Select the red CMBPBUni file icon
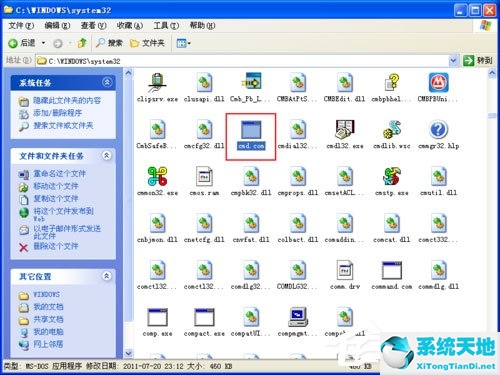The image size is (500, 375). [438, 82]
